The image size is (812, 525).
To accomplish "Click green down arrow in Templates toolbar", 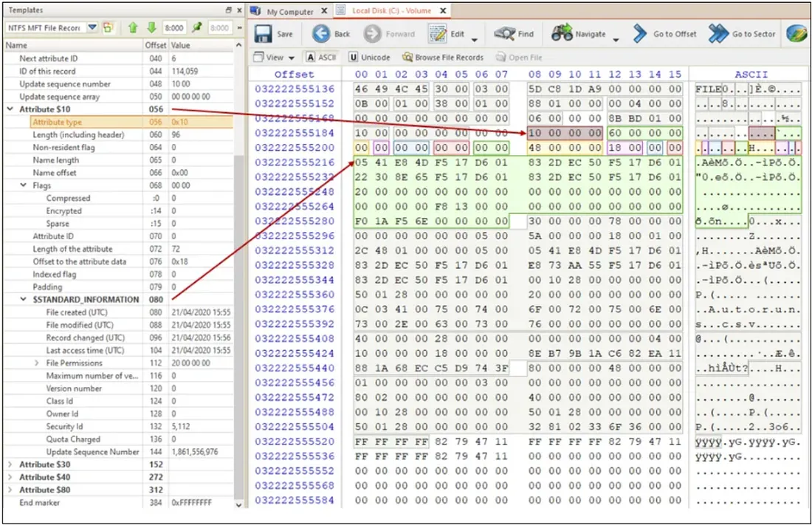I will [151, 28].
